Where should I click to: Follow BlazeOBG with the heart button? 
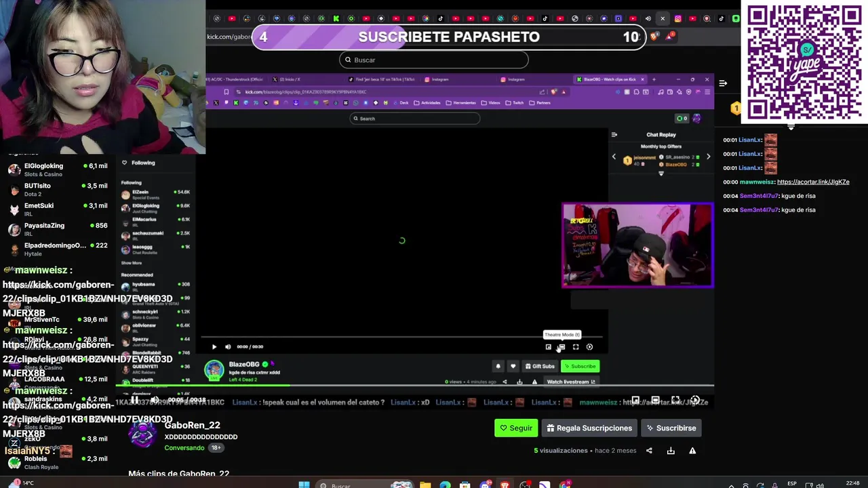[x=513, y=366]
